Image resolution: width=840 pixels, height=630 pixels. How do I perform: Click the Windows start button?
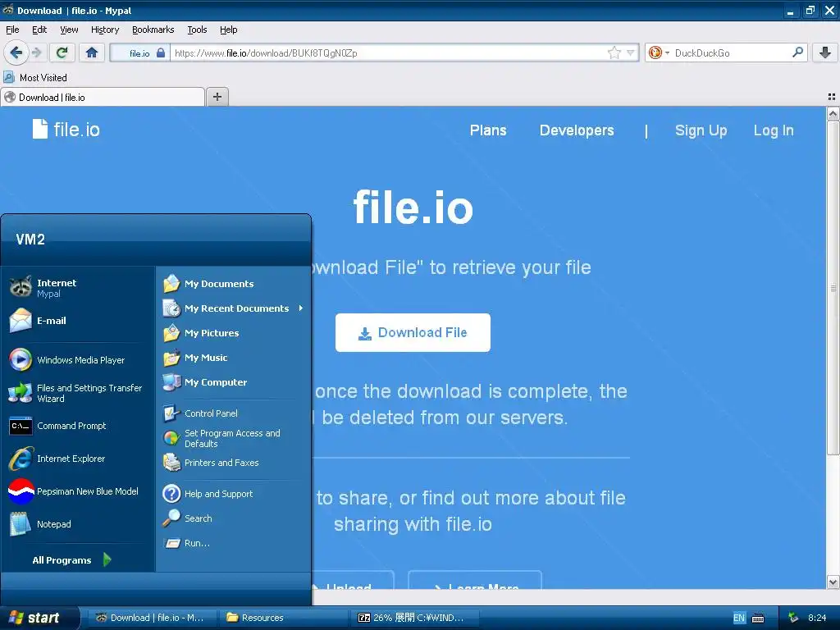(39, 618)
